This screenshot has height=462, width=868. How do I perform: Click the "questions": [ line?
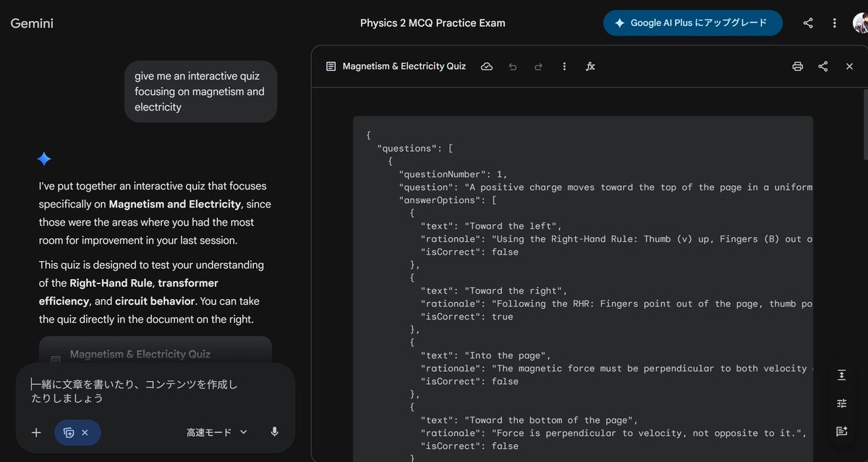[x=415, y=148]
